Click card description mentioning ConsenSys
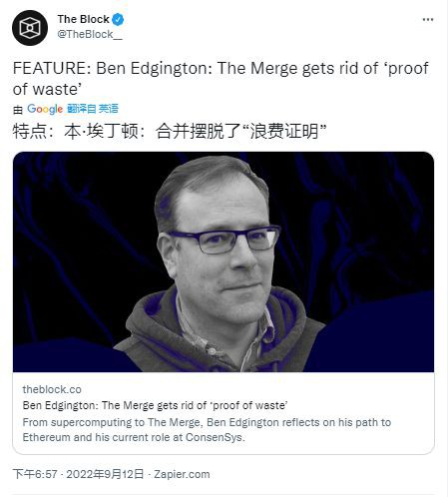Image resolution: width=448 pixels, height=497 pixels. 207,429
